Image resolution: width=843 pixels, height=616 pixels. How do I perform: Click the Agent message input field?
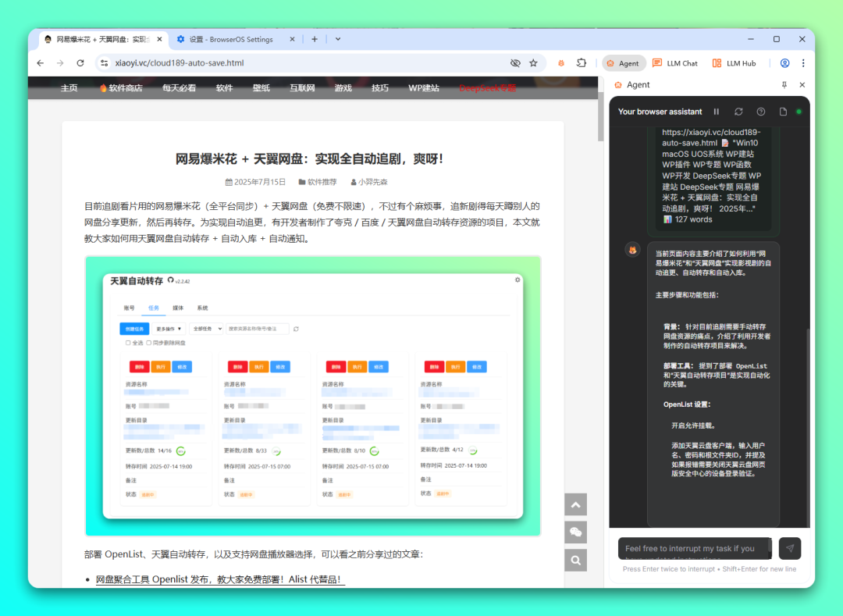694,549
